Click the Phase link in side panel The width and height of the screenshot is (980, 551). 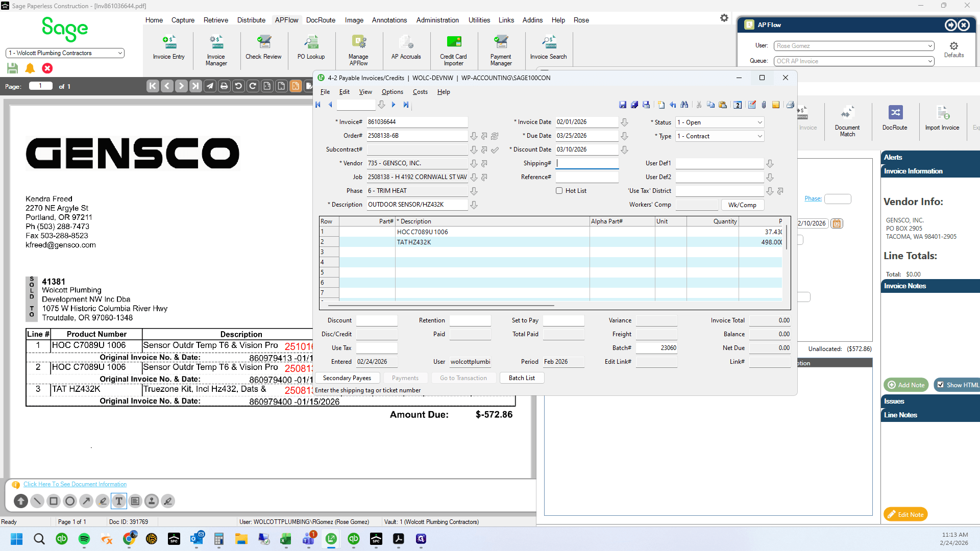point(813,198)
